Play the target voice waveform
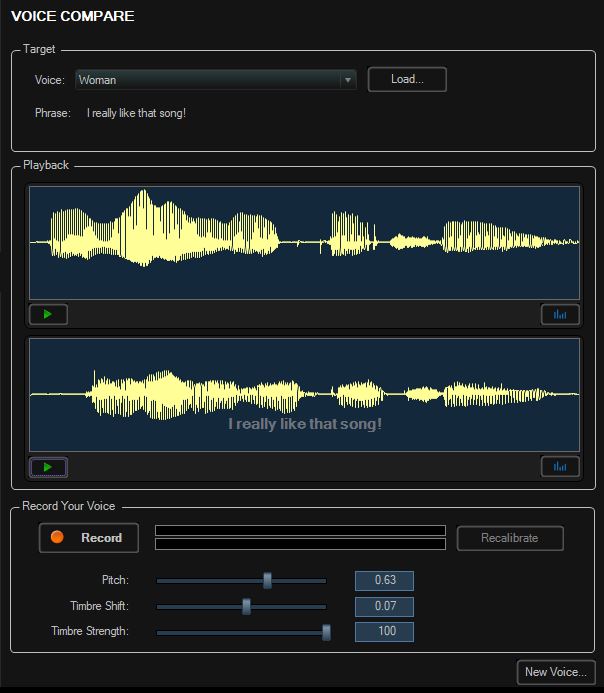 [x=48, y=315]
